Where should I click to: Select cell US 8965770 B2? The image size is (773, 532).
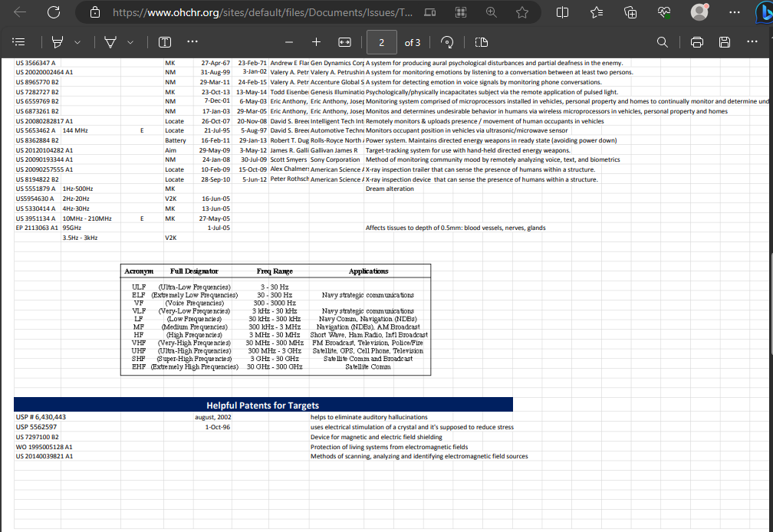point(37,82)
